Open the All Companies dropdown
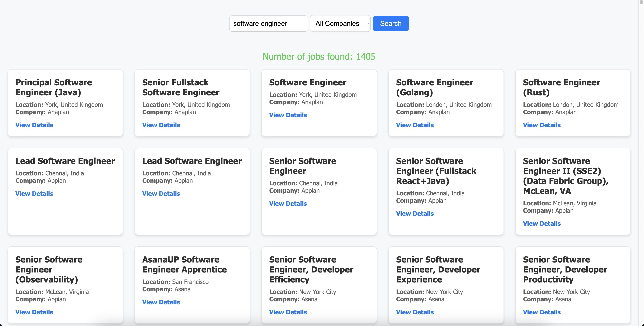 (340, 24)
